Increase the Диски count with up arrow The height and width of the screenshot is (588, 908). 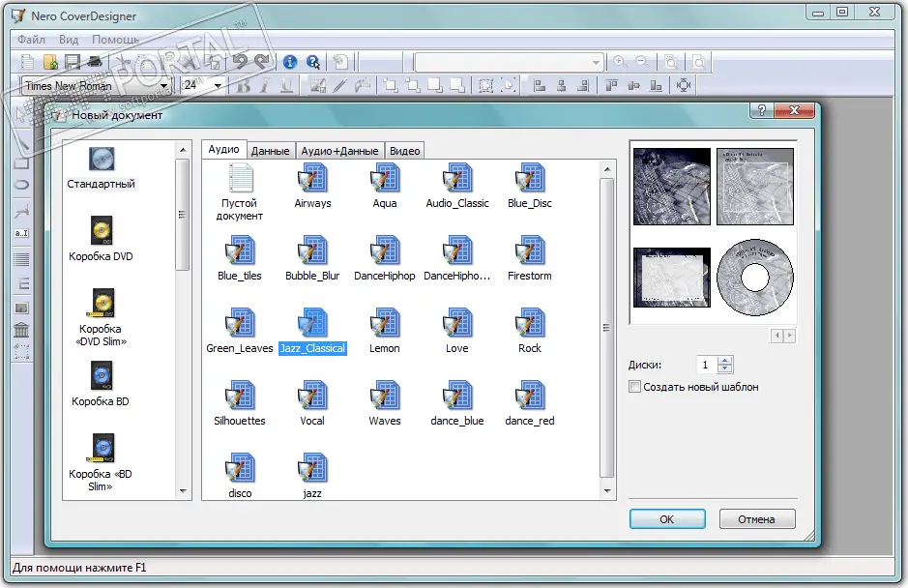click(x=726, y=360)
